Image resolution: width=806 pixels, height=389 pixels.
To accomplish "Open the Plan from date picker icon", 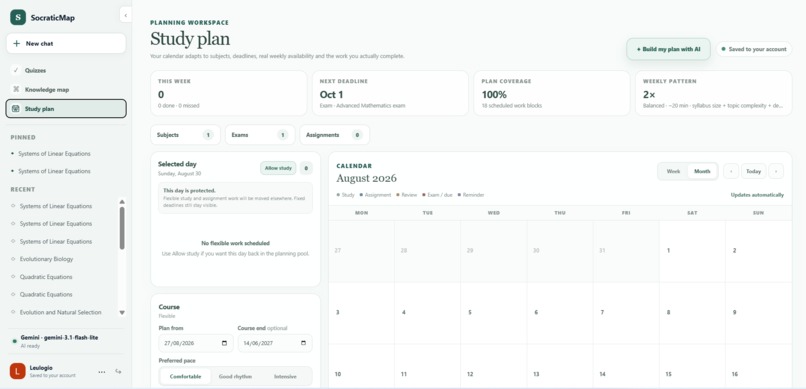I will point(224,343).
